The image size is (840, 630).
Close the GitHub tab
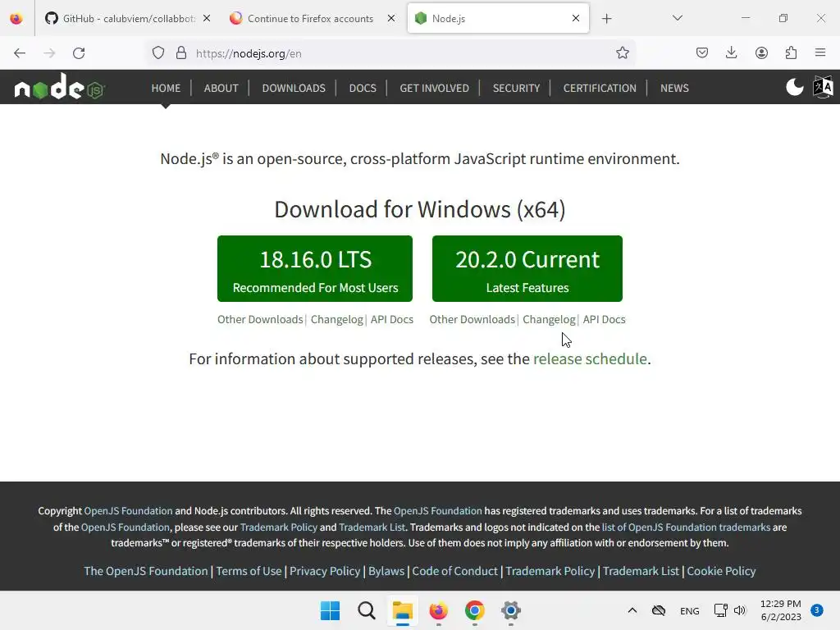point(207,19)
